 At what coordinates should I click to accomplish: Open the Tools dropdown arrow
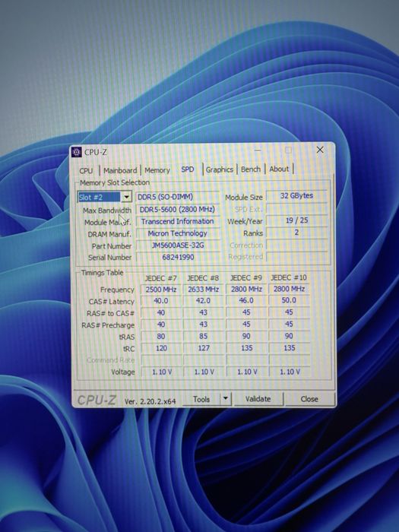pos(226,399)
